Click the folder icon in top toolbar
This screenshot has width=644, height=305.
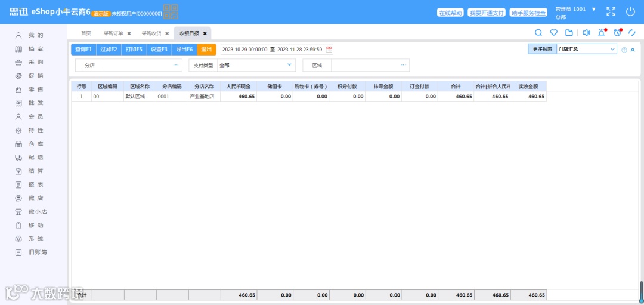(569, 33)
